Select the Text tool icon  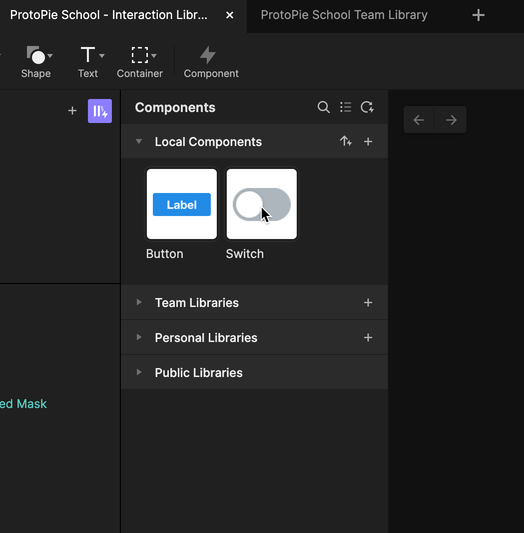pos(88,55)
